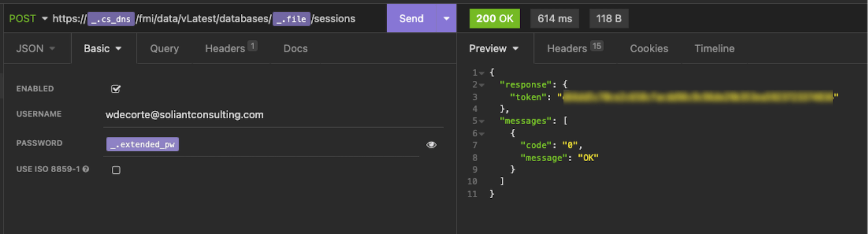Send the request with Send button
868x234 pixels.
point(411,18)
